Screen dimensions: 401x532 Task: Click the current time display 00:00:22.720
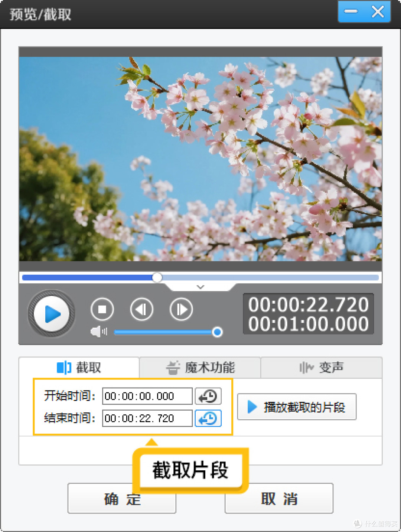[308, 304]
